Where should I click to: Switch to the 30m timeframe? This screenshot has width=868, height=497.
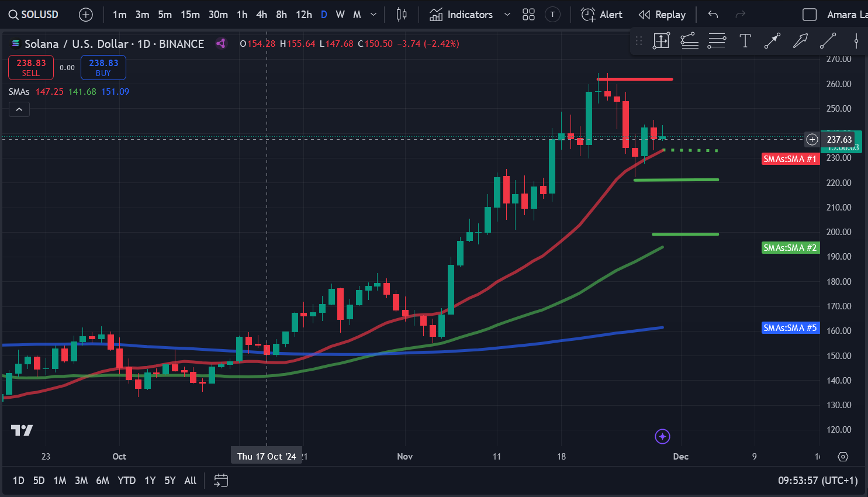pyautogui.click(x=218, y=15)
